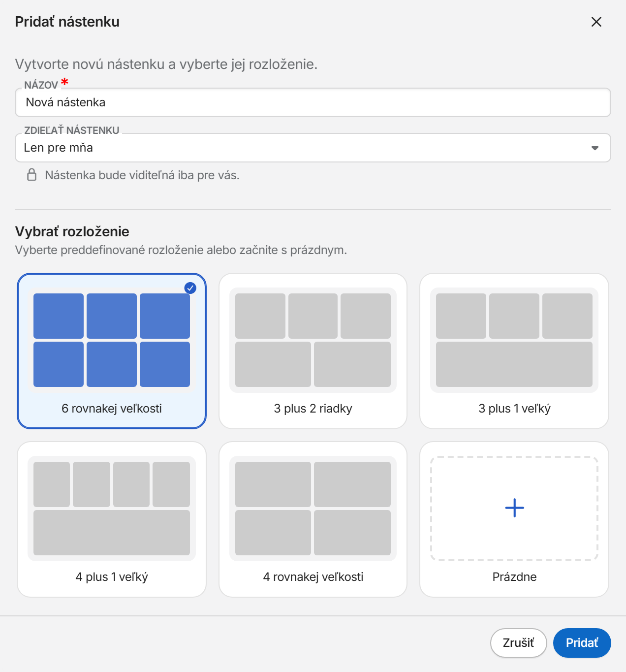Open the Zdieľať nástenku dropdown
This screenshot has height=672, width=626.
point(313,148)
